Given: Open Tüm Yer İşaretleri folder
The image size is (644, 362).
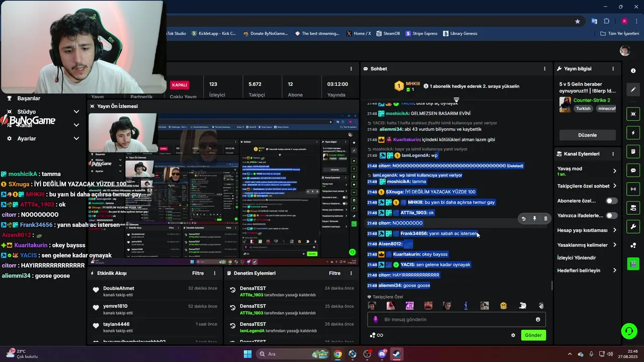Looking at the screenshot, I should tap(620, 34).
